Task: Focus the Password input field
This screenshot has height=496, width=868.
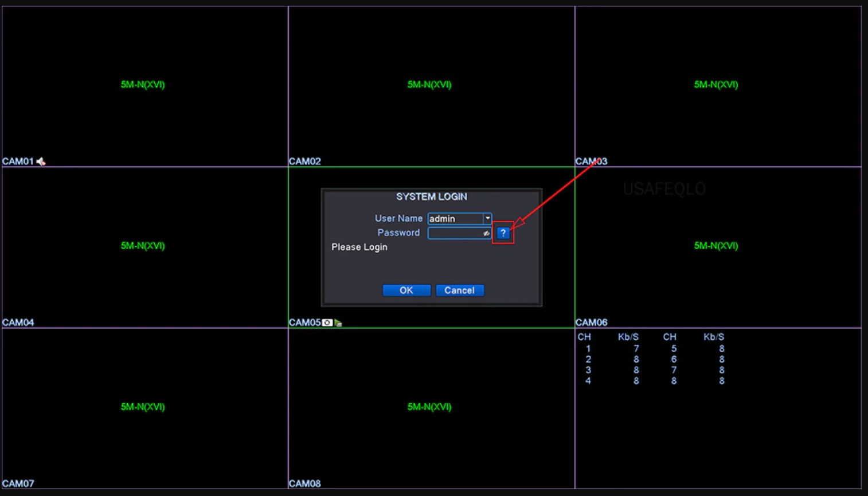Action: tap(455, 233)
